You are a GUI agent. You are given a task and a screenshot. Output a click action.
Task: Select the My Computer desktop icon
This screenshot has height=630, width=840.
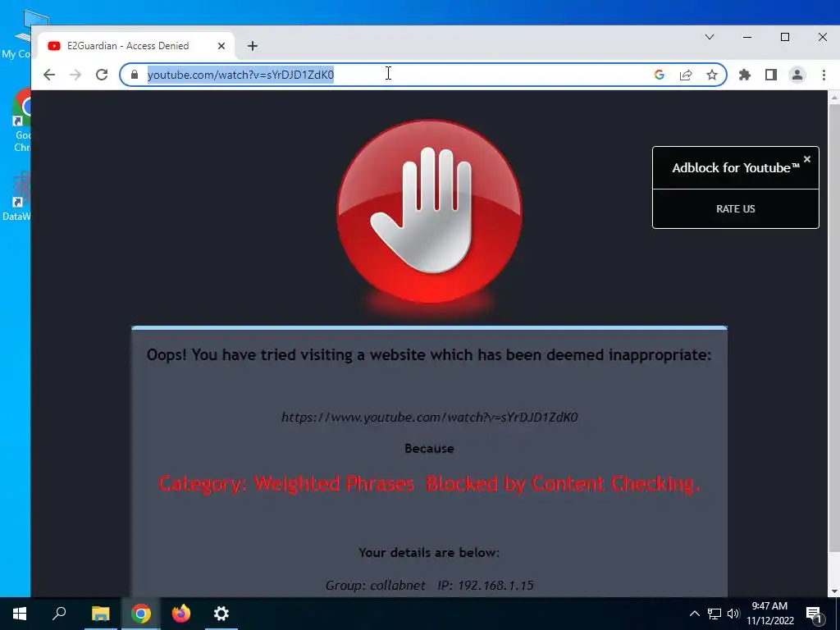(21, 34)
